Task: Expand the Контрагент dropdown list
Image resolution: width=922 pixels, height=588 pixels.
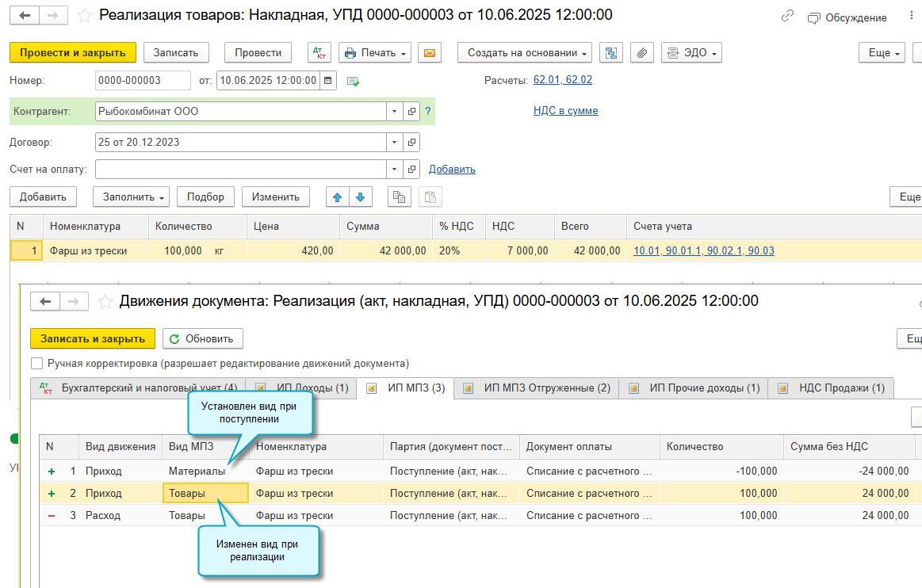Action: 394,111
